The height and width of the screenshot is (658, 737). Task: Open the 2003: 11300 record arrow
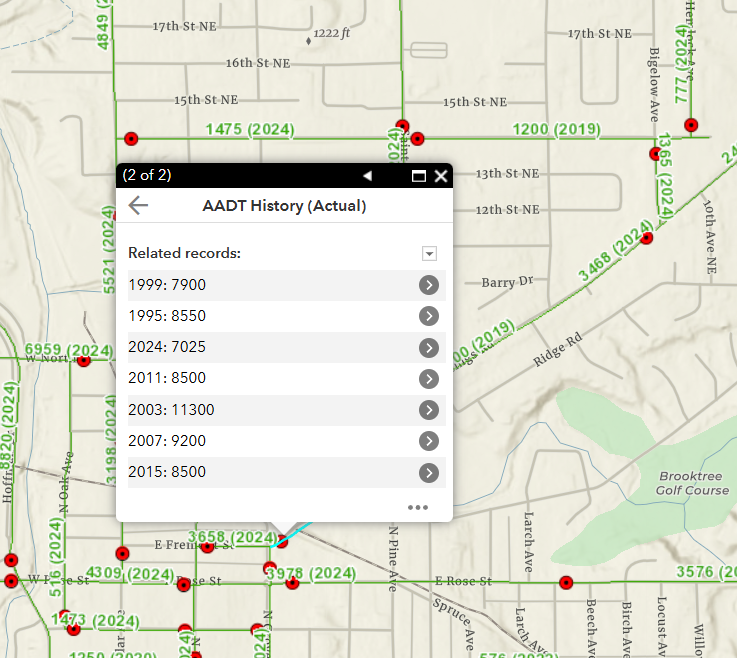429,410
